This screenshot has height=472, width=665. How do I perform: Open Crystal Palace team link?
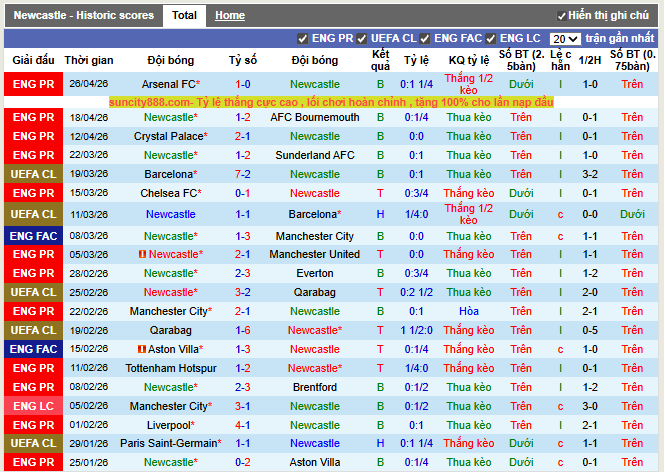click(170, 137)
